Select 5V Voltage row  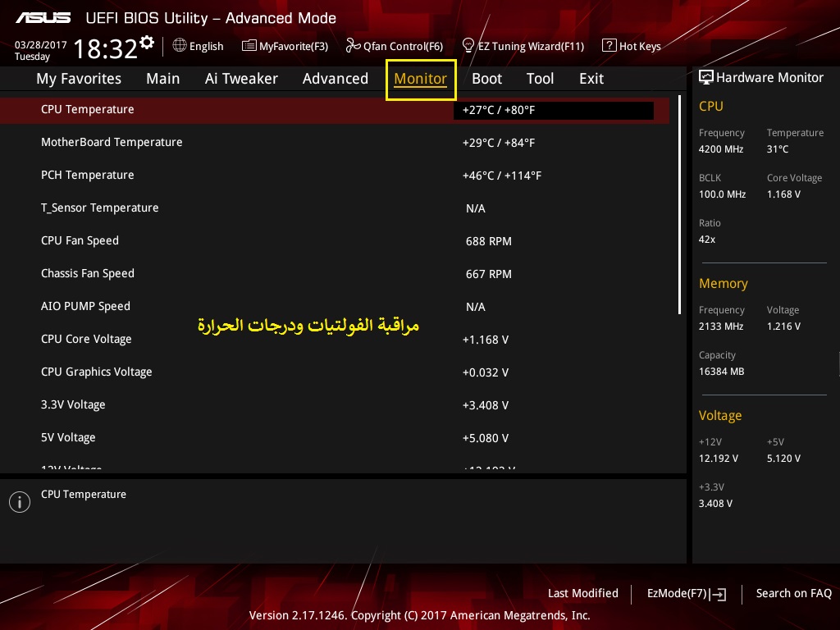click(x=335, y=438)
